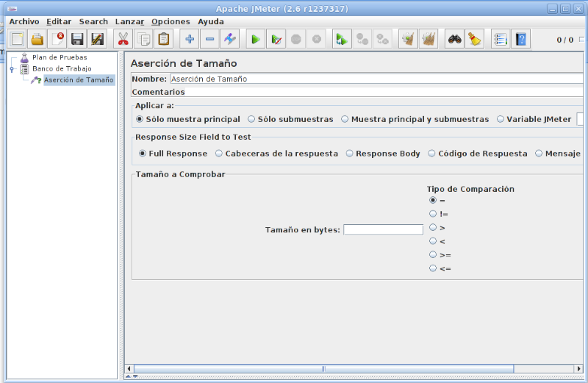Start the test with green play icon
The image size is (588, 383).
[x=256, y=39]
